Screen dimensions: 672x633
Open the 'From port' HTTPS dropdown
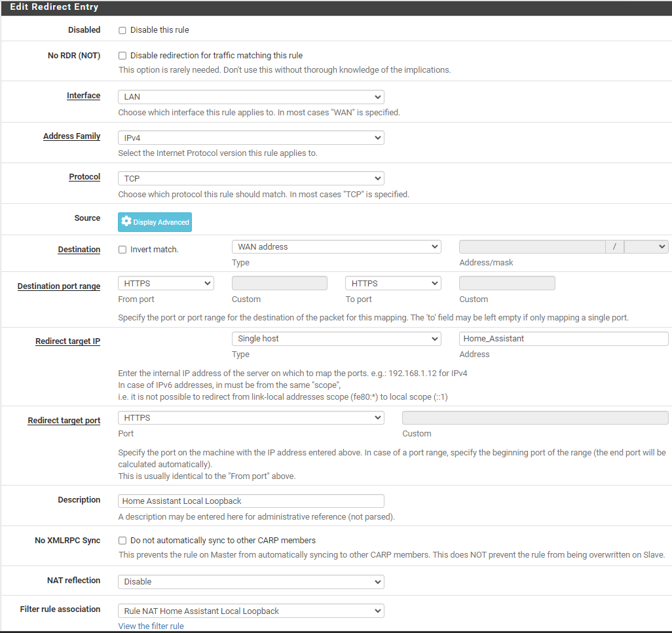coord(166,284)
